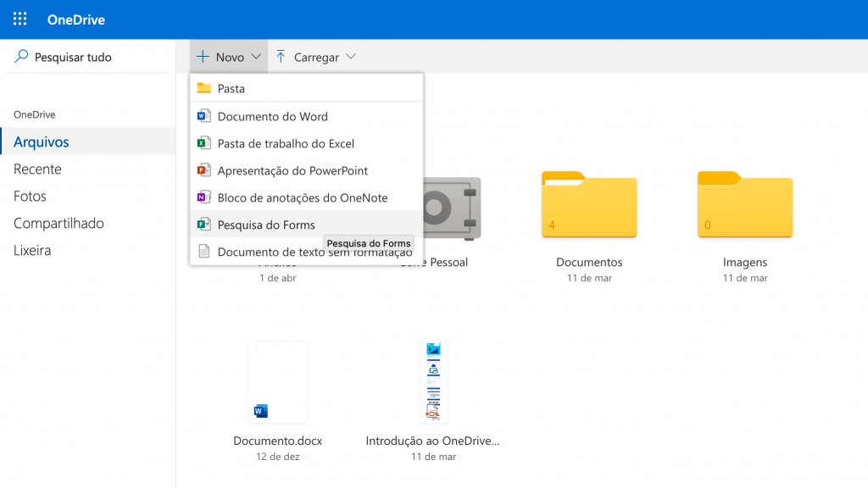Click the Excel icon in the Novo menu
The image size is (868, 488).
(203, 142)
